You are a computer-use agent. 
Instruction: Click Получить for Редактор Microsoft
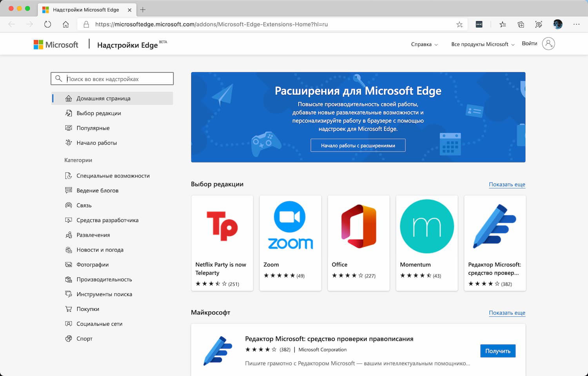click(497, 350)
